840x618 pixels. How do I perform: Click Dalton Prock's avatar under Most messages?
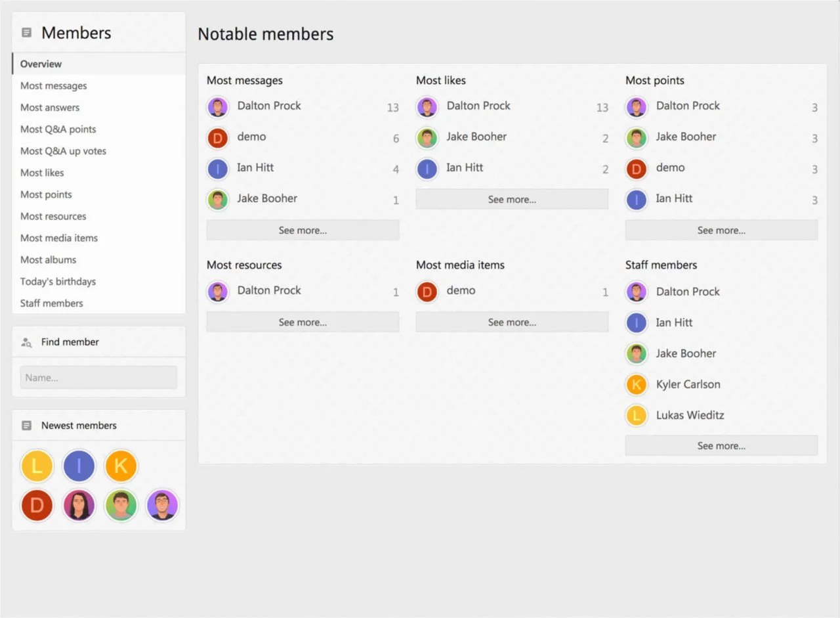[x=218, y=106]
